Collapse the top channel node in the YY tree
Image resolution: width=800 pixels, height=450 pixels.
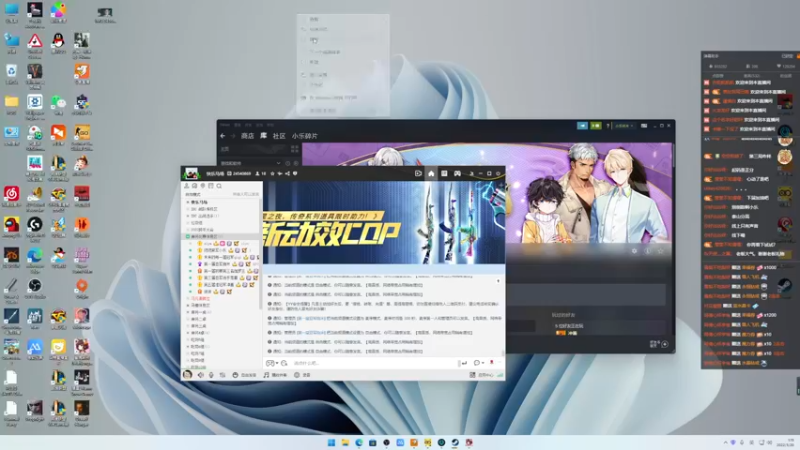(x=188, y=203)
